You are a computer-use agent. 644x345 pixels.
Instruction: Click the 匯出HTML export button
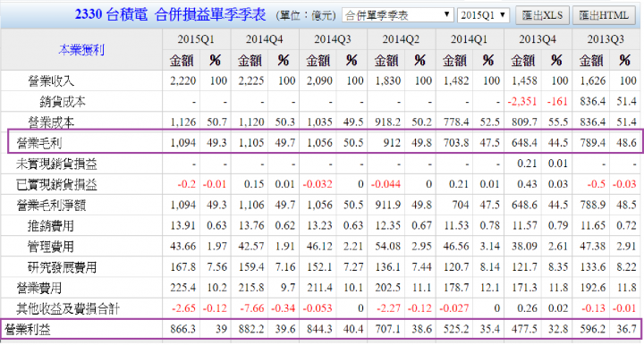tap(604, 15)
